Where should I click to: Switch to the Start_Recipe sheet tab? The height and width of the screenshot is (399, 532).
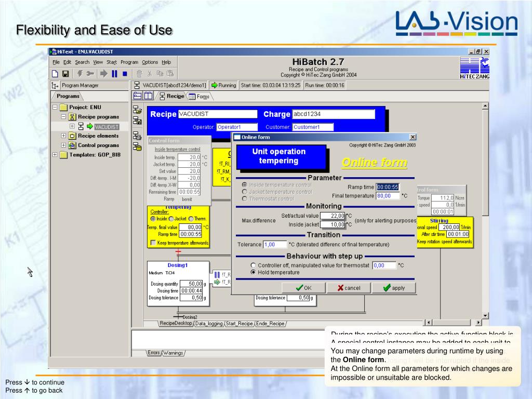point(240,324)
